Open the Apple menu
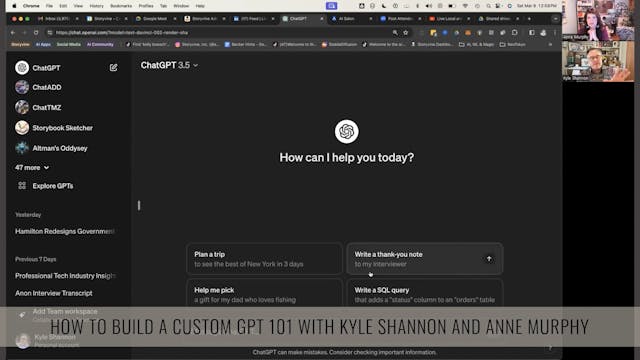This screenshot has width=640, height=360. tap(14, 6)
